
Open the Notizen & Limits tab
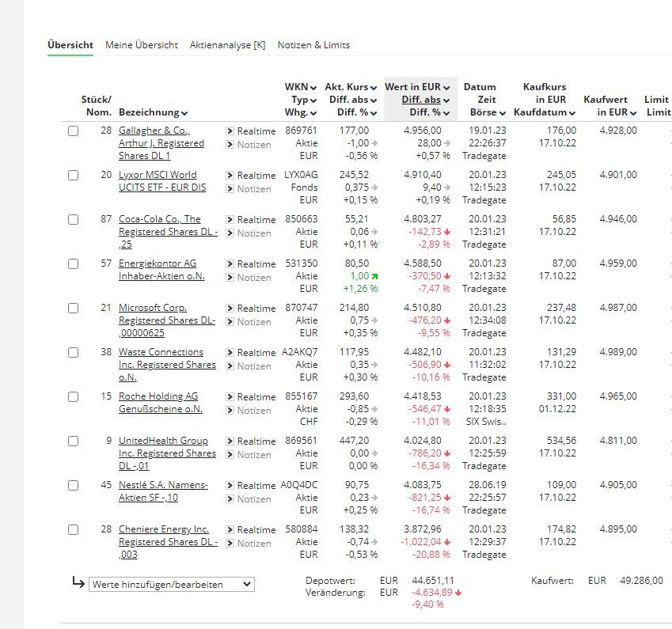pos(313,45)
